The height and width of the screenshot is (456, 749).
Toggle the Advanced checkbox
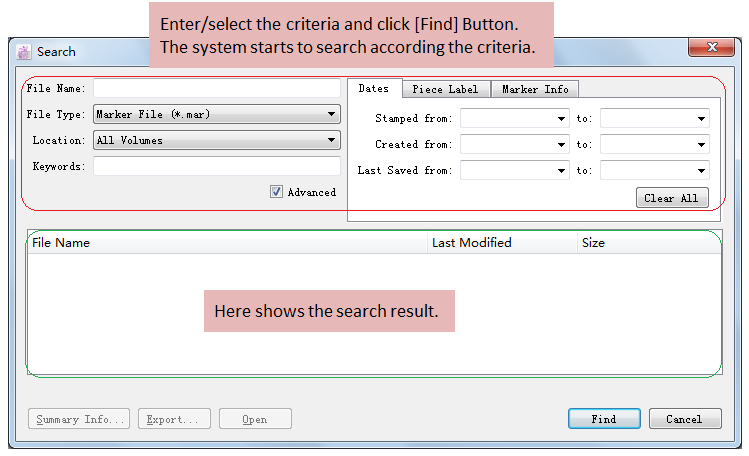(x=277, y=192)
